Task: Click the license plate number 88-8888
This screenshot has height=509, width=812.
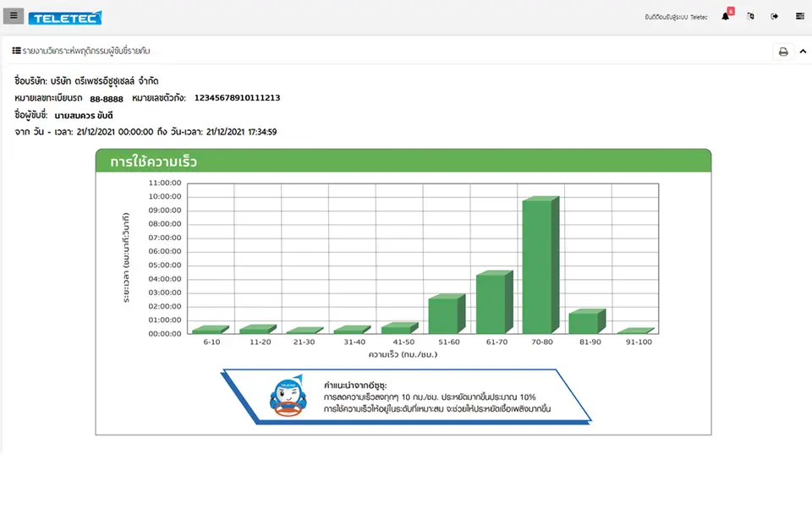Action: click(x=107, y=99)
